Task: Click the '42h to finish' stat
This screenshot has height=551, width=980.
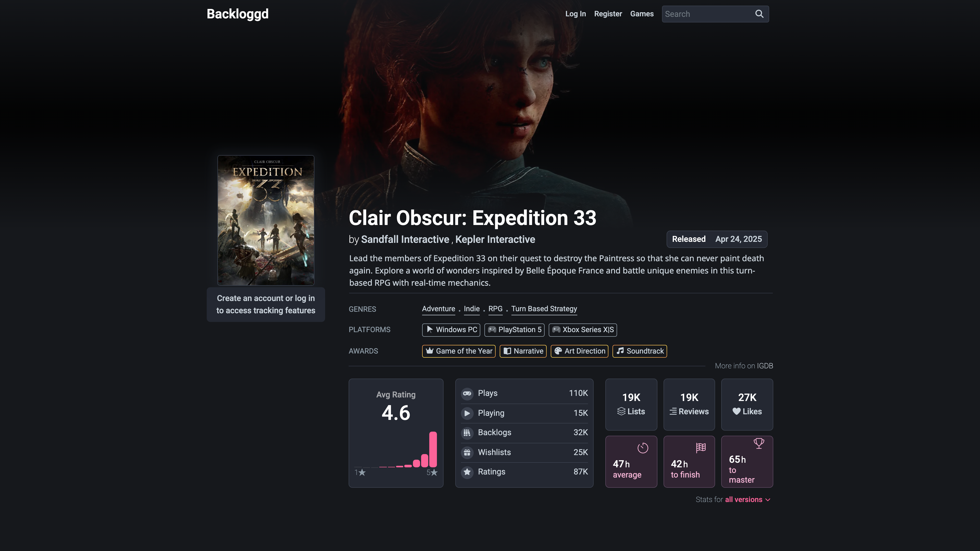Action: point(689,462)
